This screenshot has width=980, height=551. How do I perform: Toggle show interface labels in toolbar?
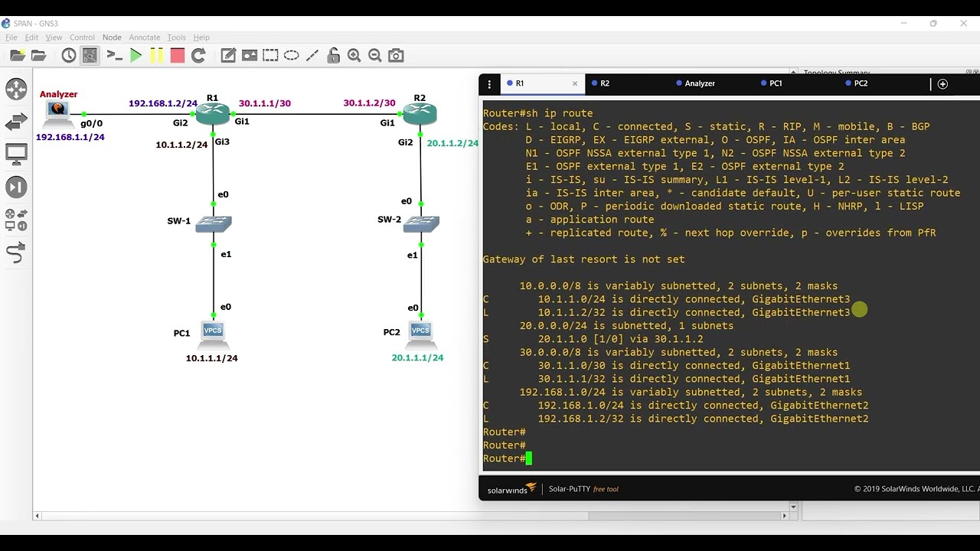(90, 55)
